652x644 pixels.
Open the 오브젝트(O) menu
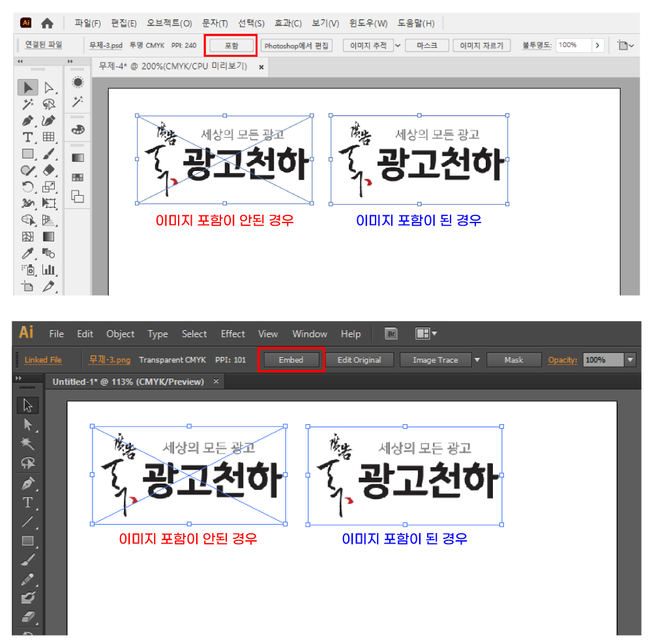pyautogui.click(x=170, y=23)
